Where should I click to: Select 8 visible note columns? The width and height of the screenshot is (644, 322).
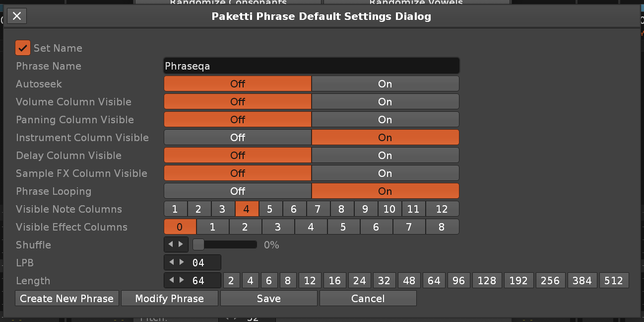[x=341, y=209]
